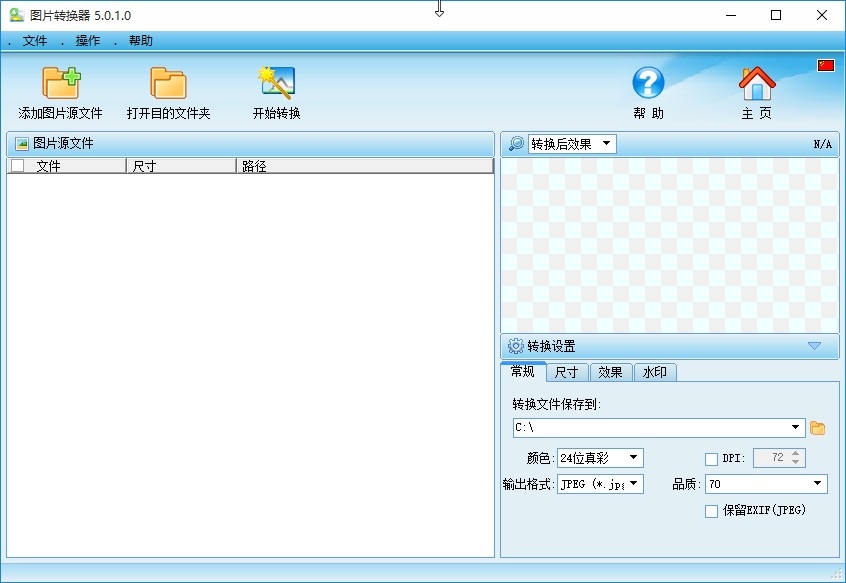
Task: Sort by the 尺寸 column header
Action: pos(181,166)
